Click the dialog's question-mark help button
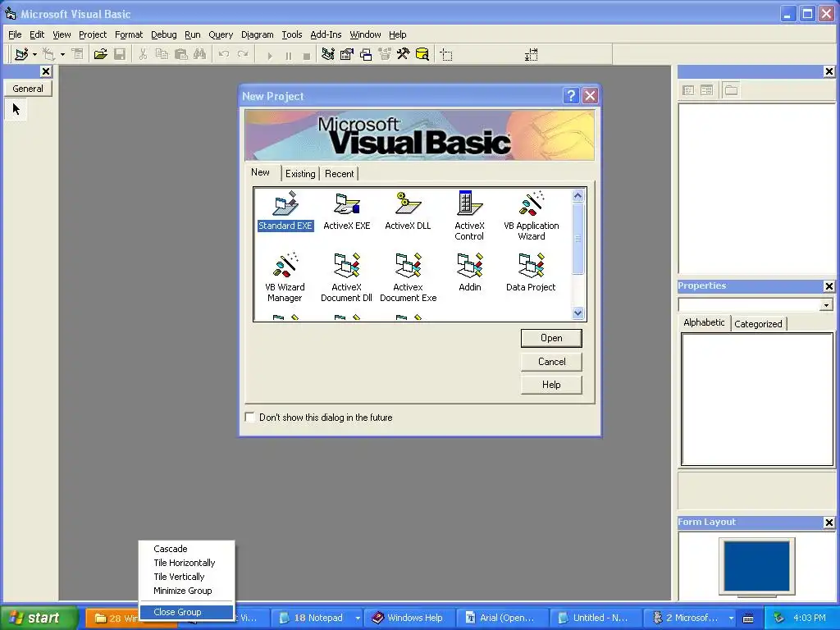Screen dimensions: 840x630 click(x=571, y=95)
